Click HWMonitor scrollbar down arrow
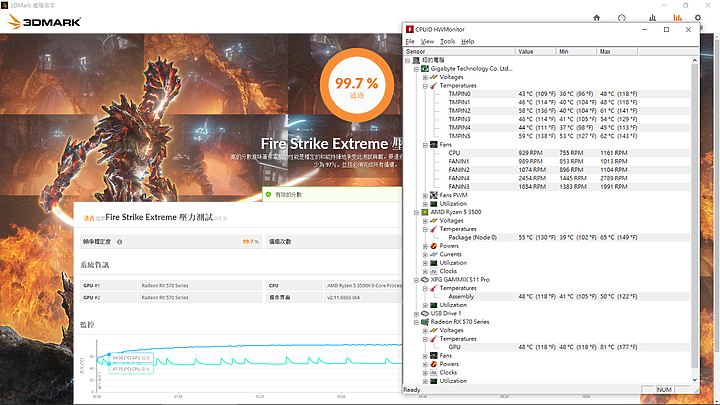The width and height of the screenshot is (720, 405). pyautogui.click(x=694, y=380)
